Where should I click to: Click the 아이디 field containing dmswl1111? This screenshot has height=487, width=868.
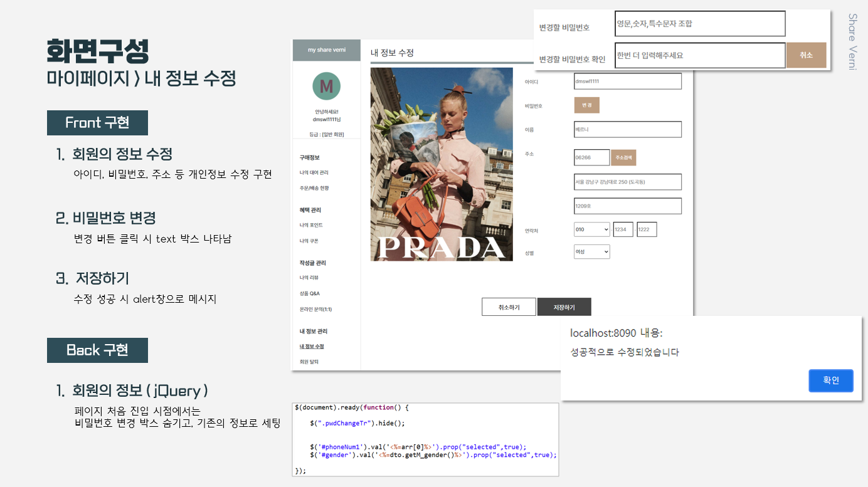coord(627,81)
